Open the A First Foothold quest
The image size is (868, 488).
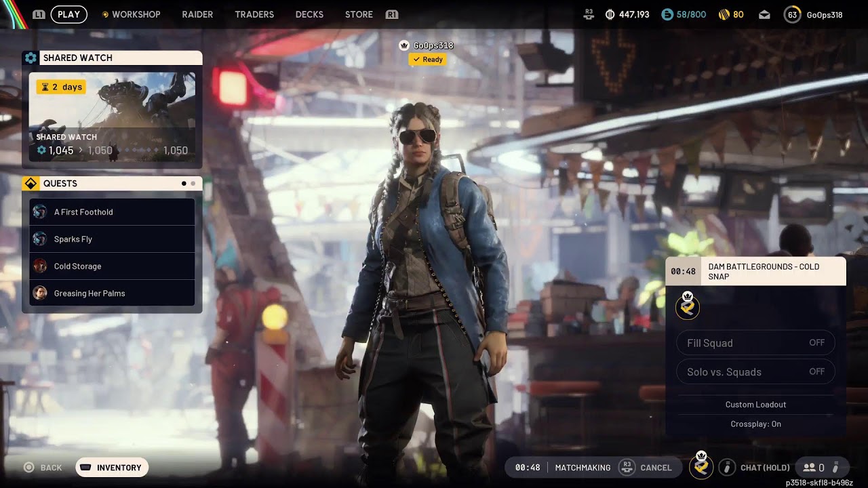pos(112,212)
